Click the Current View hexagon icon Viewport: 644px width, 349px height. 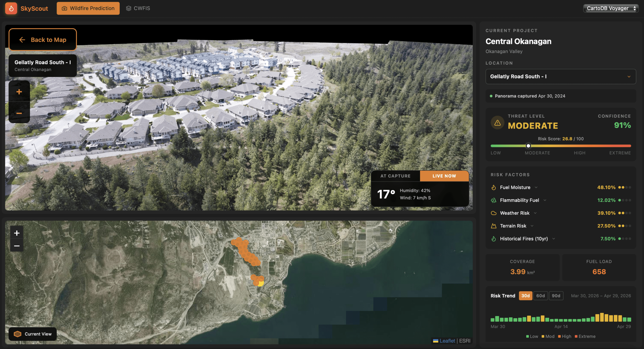click(x=17, y=334)
